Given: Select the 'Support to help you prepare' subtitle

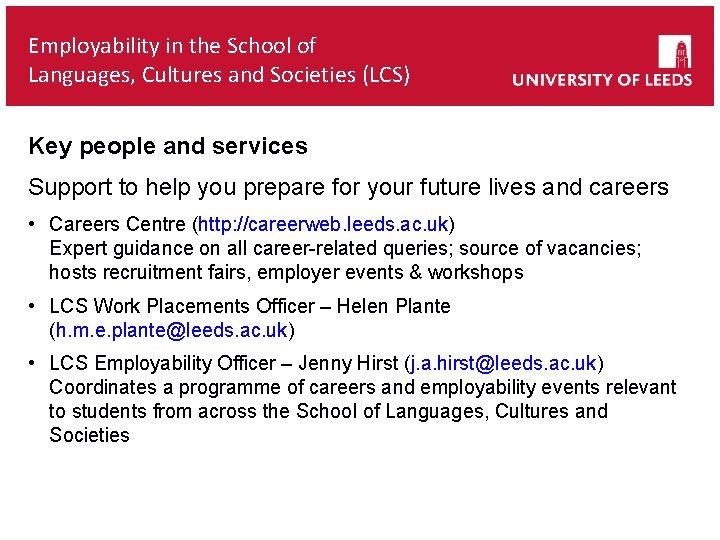Looking at the screenshot, I should pyautogui.click(x=348, y=187).
